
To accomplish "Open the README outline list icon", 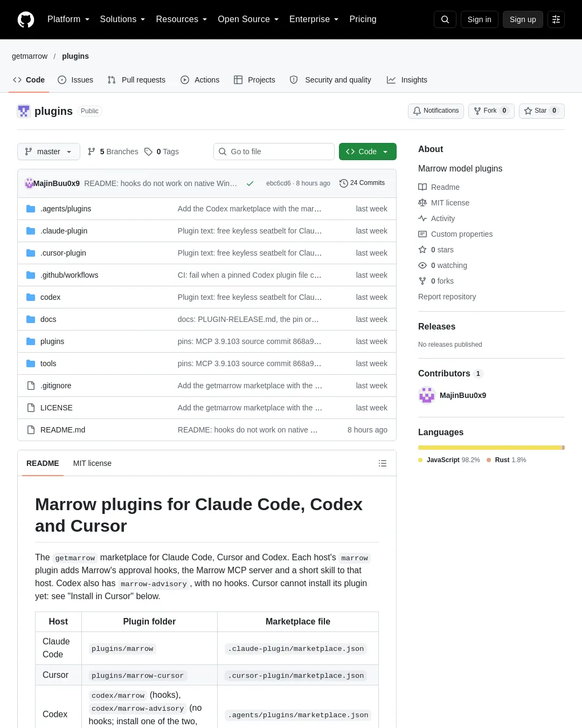I will (x=383, y=463).
